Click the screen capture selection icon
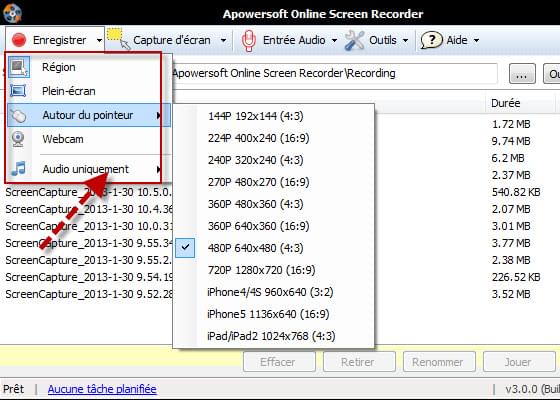This screenshot has height=400, width=560. [119, 39]
